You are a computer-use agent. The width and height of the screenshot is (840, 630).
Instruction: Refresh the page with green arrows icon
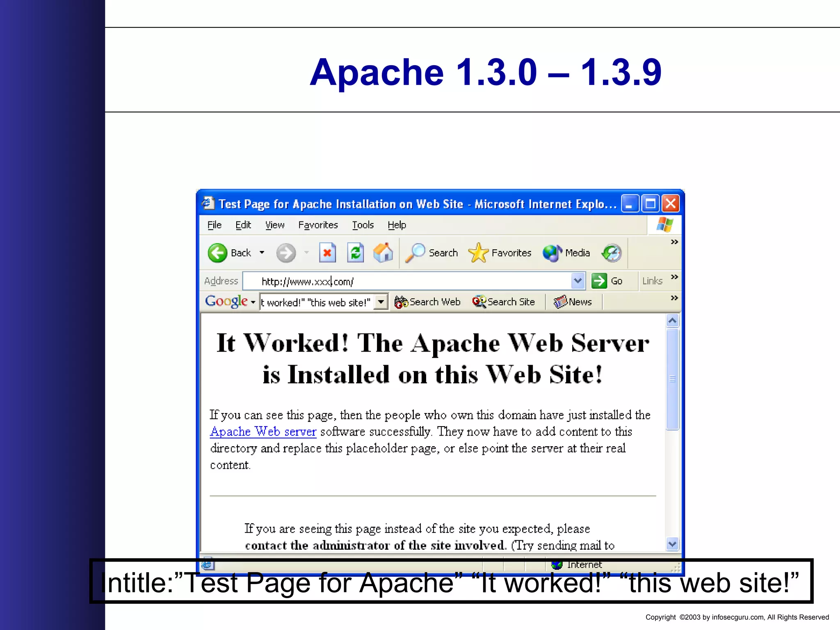pos(356,253)
